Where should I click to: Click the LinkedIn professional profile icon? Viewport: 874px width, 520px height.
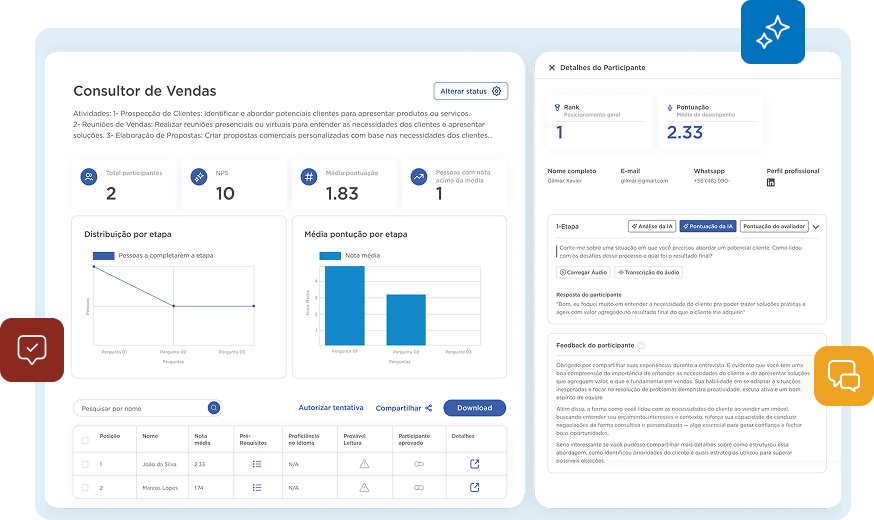click(x=771, y=183)
